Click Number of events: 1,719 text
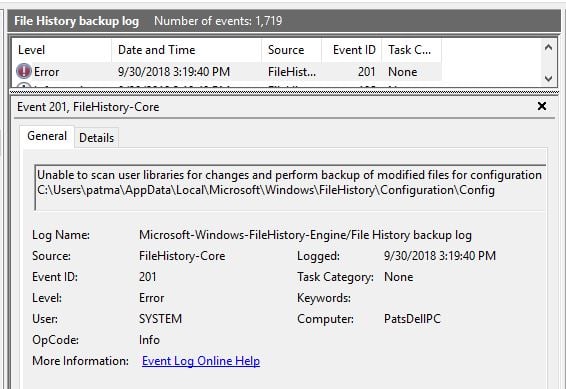The width and height of the screenshot is (566, 389). point(218,21)
